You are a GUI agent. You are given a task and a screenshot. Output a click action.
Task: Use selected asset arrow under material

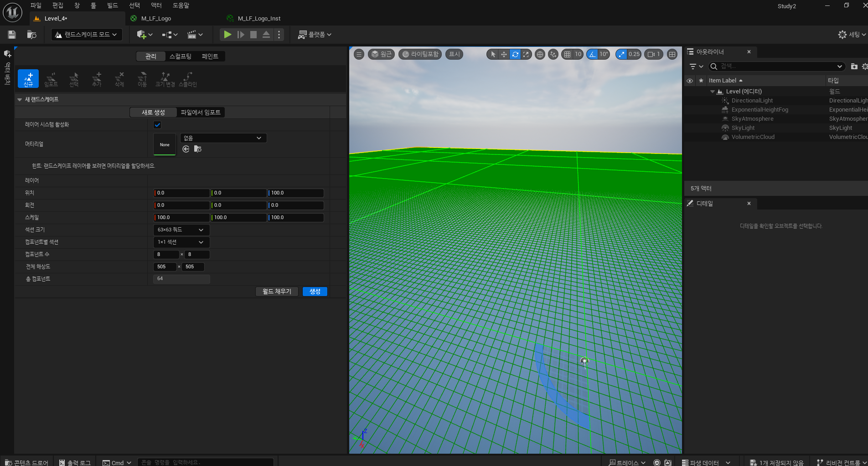[186, 149]
